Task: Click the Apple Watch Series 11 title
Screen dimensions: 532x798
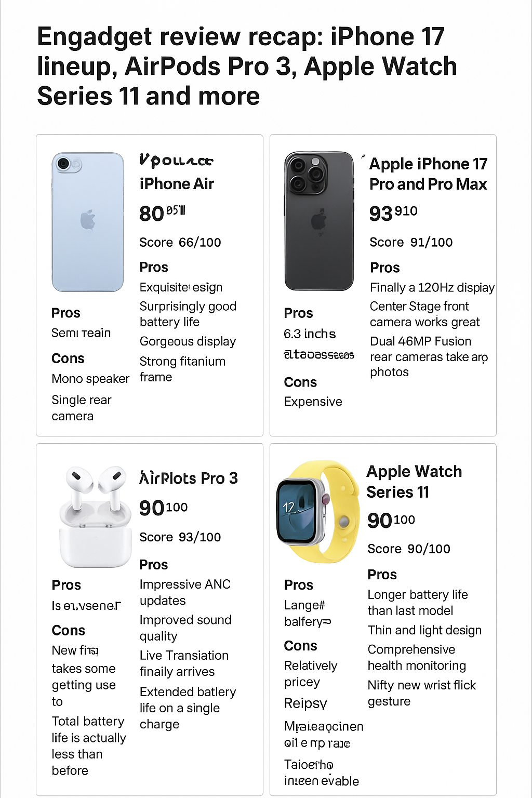Action: [414, 482]
